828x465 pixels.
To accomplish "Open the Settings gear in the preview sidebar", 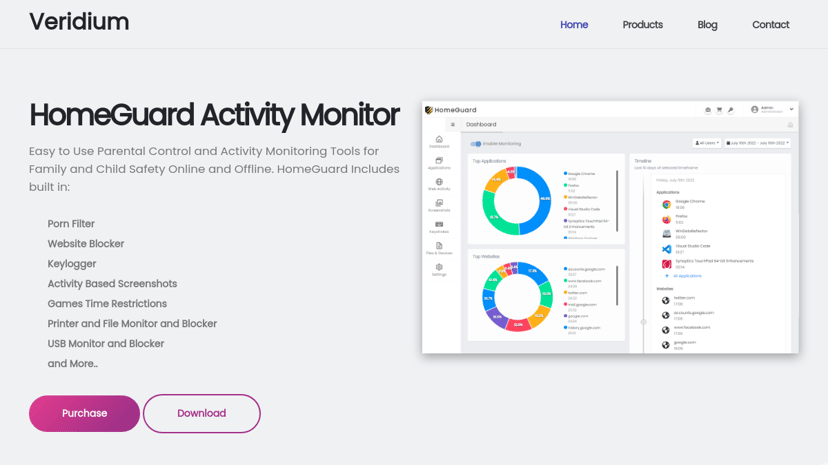I will coord(439,267).
